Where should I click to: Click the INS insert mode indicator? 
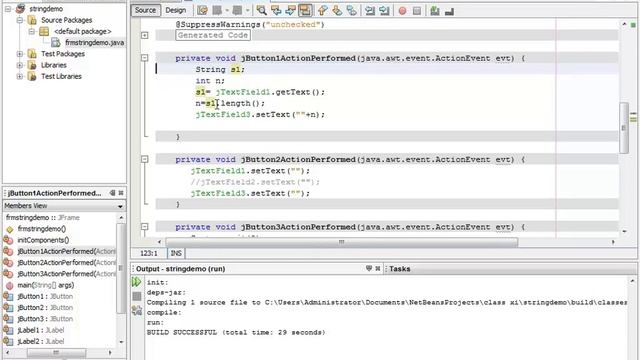[x=176, y=253]
